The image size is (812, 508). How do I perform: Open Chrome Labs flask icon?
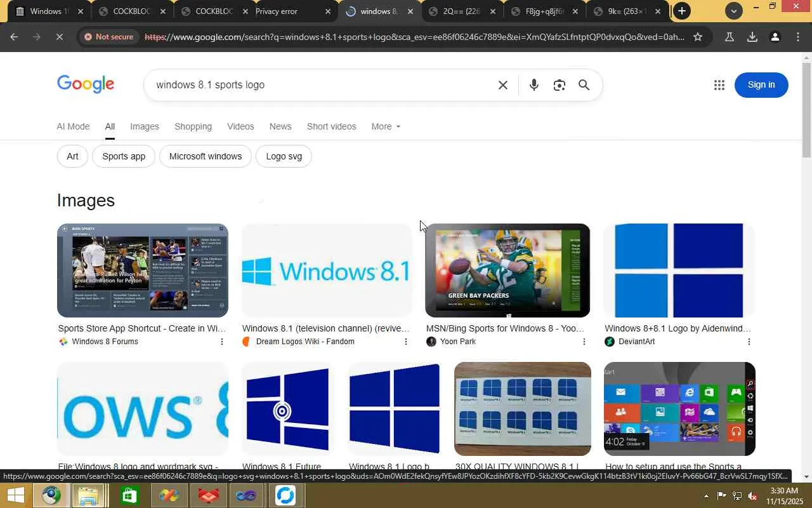(x=730, y=37)
